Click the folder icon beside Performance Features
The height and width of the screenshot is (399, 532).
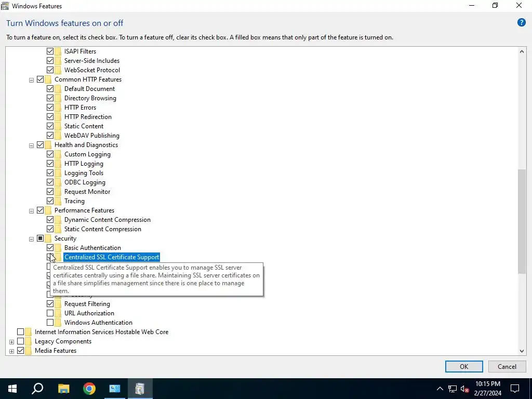click(48, 210)
